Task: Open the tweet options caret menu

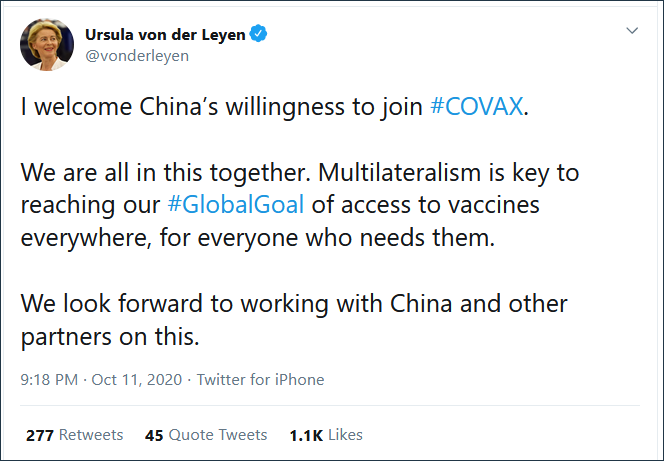Action: click(x=631, y=31)
